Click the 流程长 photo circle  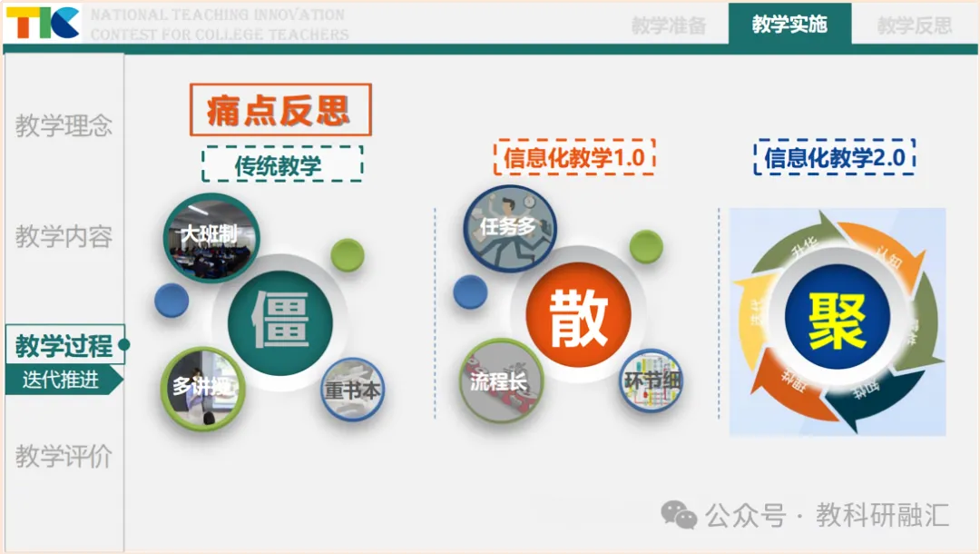501,381
